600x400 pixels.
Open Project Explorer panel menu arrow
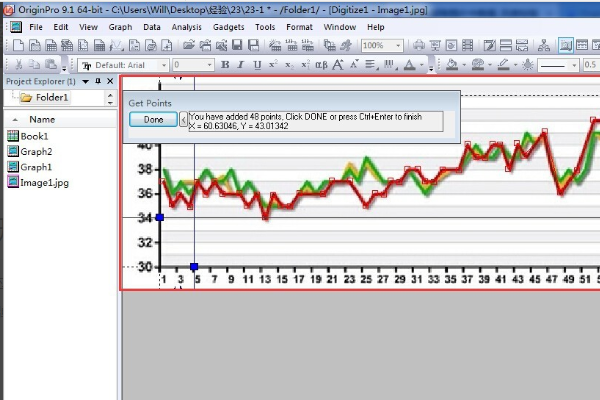(x=86, y=81)
